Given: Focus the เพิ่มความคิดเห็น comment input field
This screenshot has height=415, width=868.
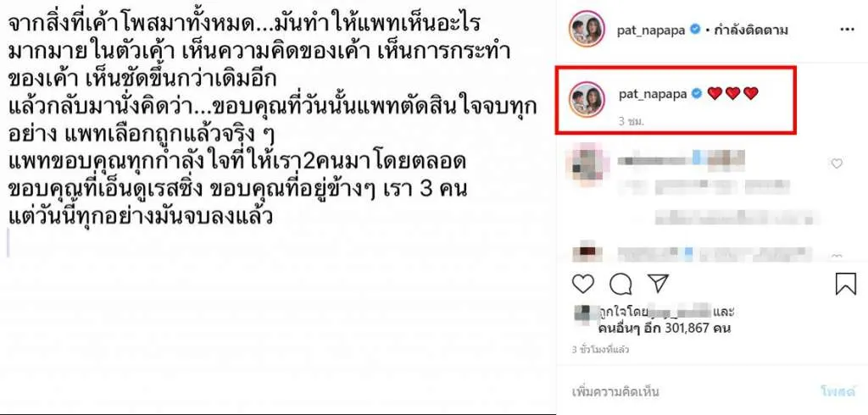Looking at the screenshot, I should tap(687, 392).
